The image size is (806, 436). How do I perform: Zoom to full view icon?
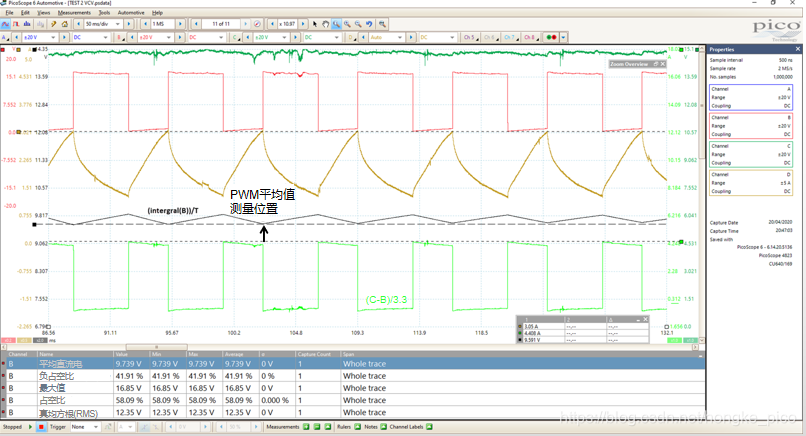click(x=382, y=24)
